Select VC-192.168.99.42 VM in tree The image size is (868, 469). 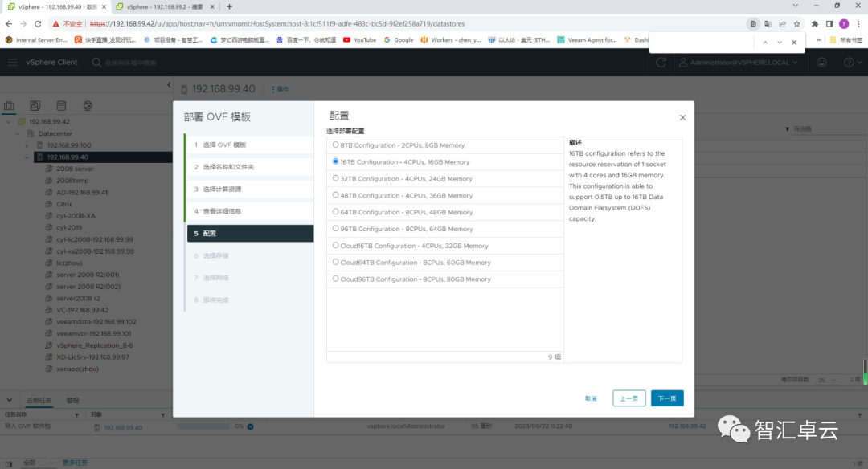83,310
